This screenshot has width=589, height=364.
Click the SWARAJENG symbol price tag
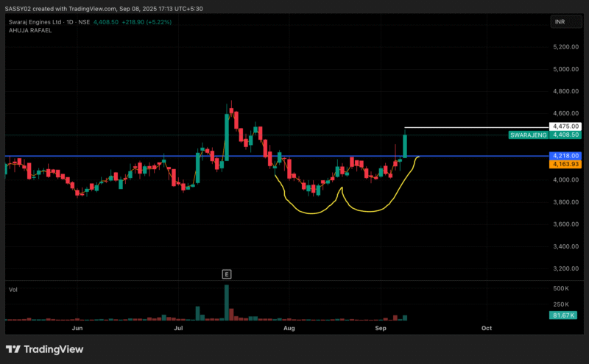pos(528,135)
